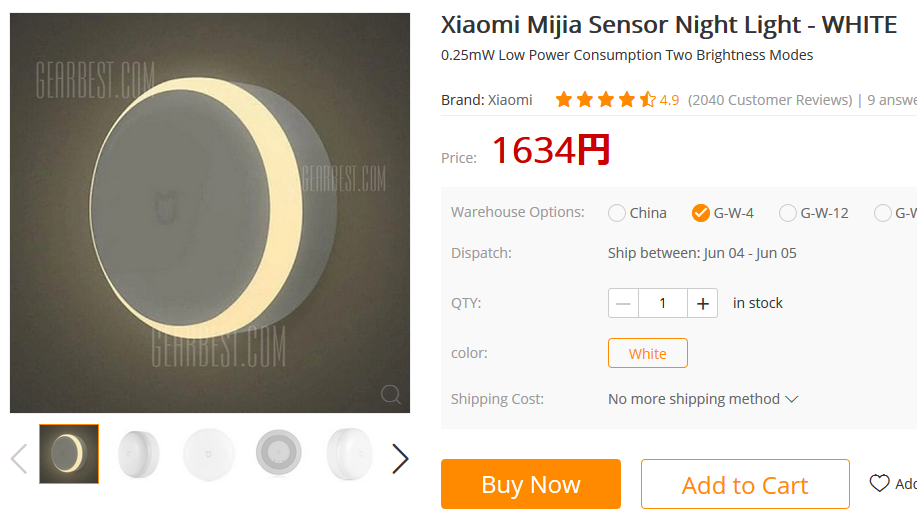Click the star rating icons
The height and width of the screenshot is (514, 917).
click(605, 100)
